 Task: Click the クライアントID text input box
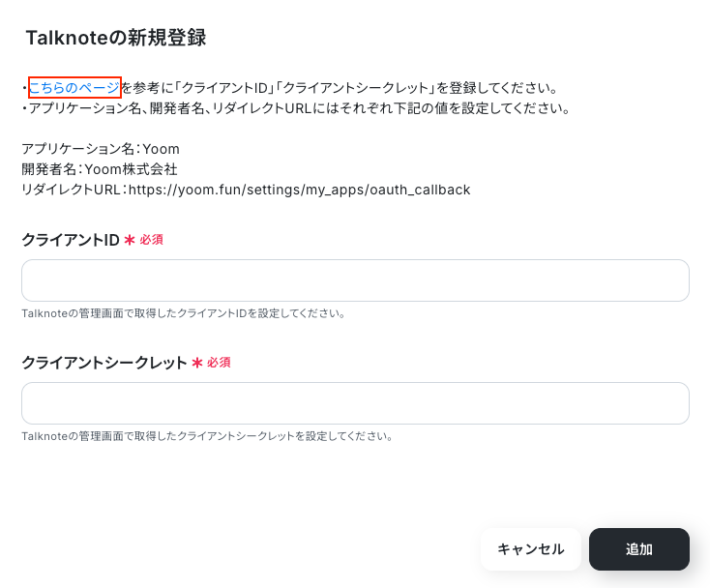(355, 280)
